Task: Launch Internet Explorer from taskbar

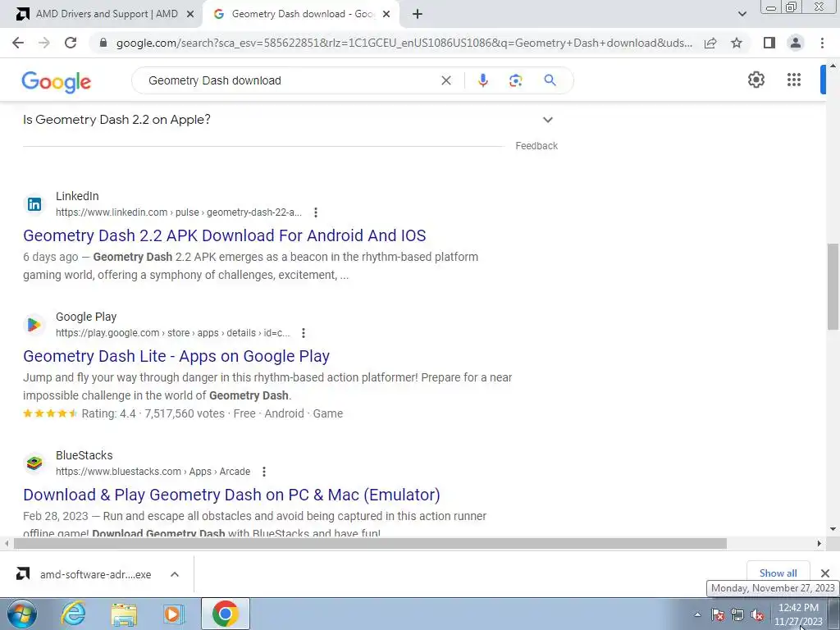Action: pyautogui.click(x=73, y=614)
